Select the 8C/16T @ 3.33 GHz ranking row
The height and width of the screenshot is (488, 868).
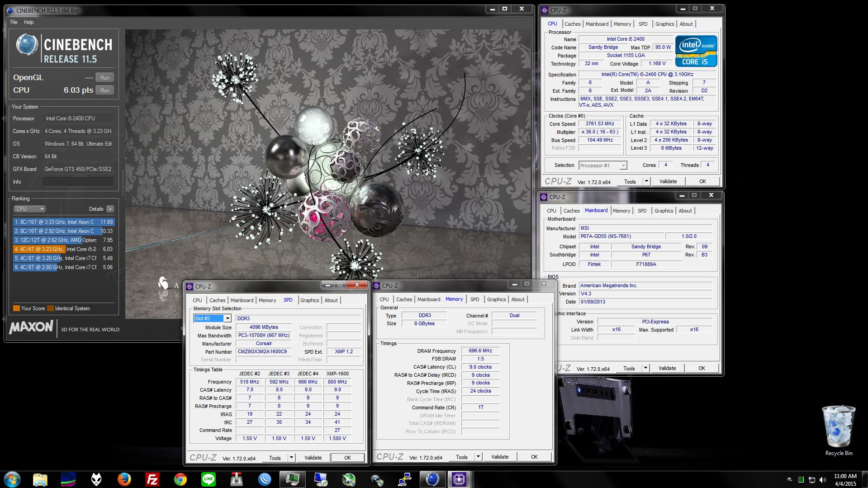(x=64, y=222)
